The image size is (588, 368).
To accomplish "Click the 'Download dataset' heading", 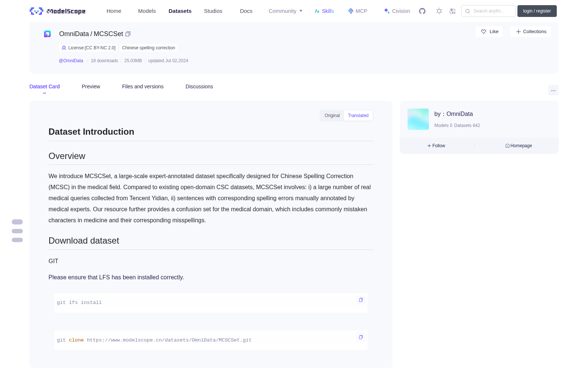I will (x=84, y=241).
